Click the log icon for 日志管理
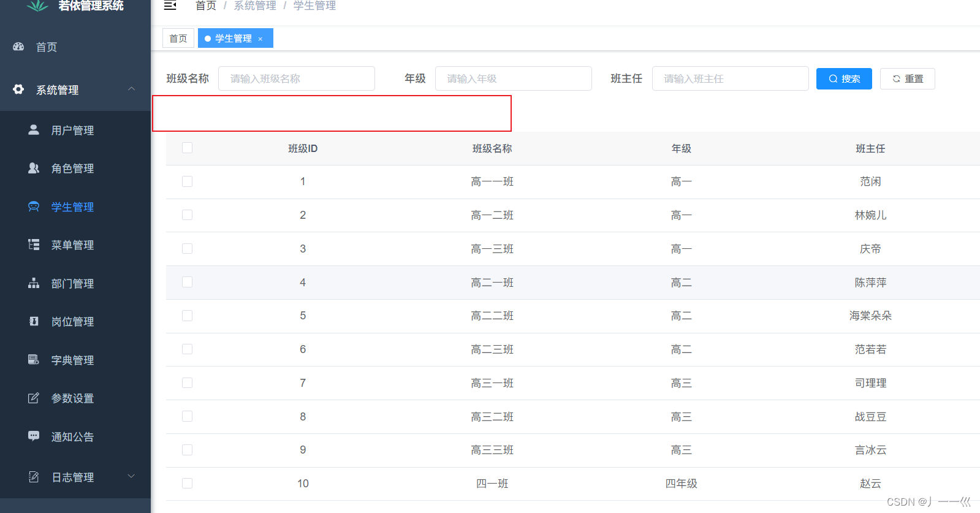Image resolution: width=980 pixels, height=513 pixels. [34, 477]
